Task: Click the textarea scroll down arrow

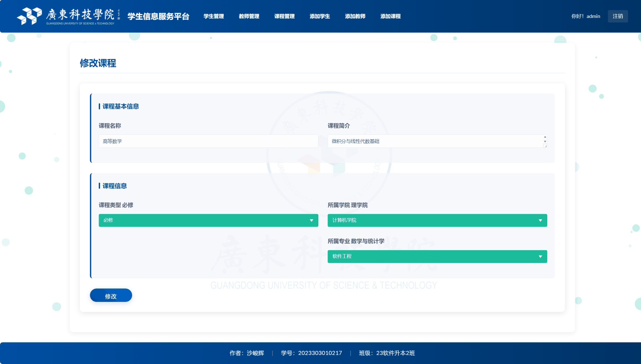Action: 545,141
